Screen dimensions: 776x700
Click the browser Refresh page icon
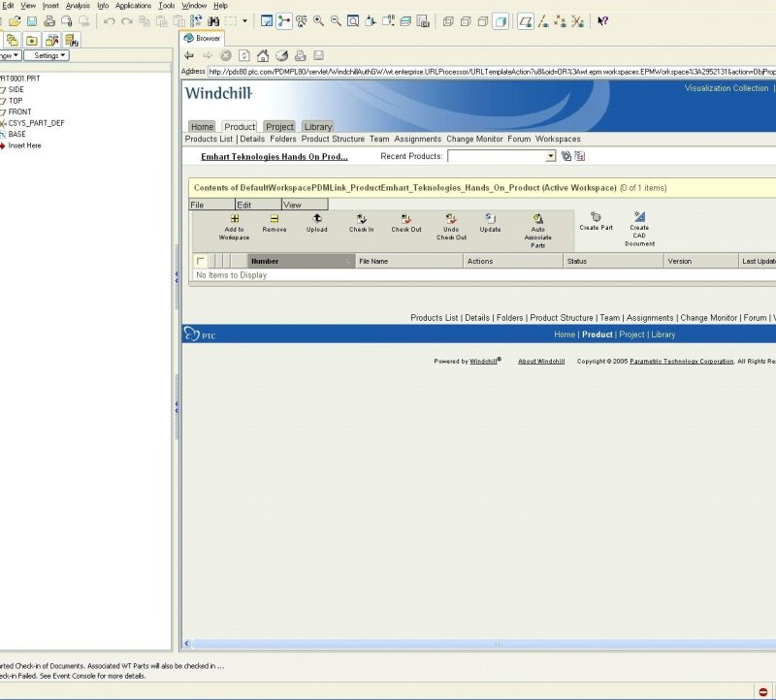[244, 55]
